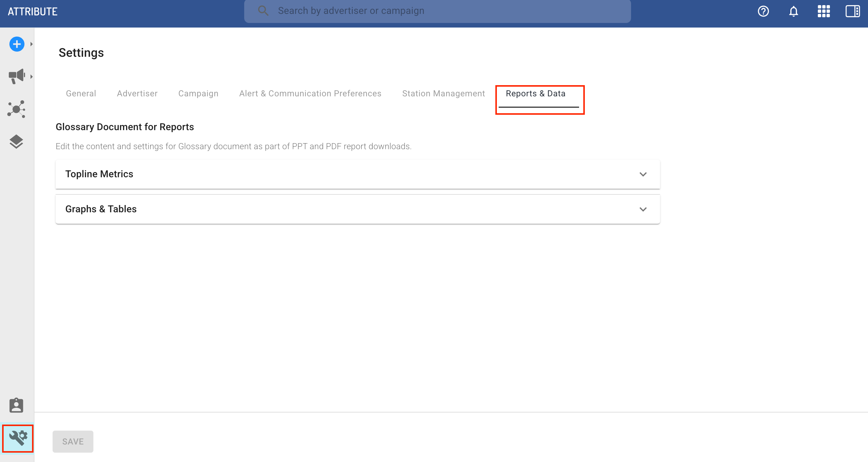Click the SAVE button

(73, 441)
